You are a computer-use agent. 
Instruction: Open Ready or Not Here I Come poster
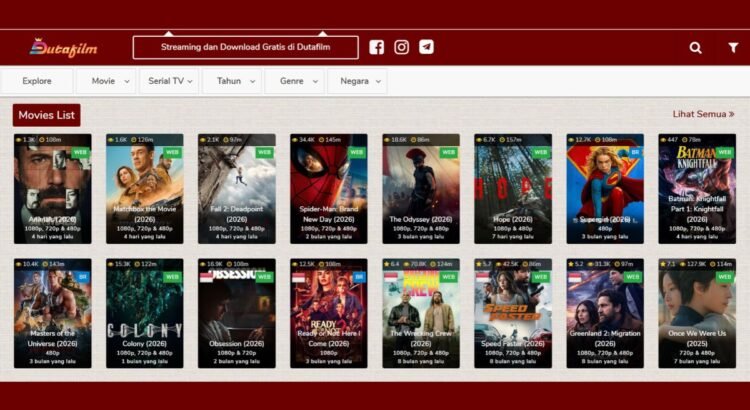(329, 313)
